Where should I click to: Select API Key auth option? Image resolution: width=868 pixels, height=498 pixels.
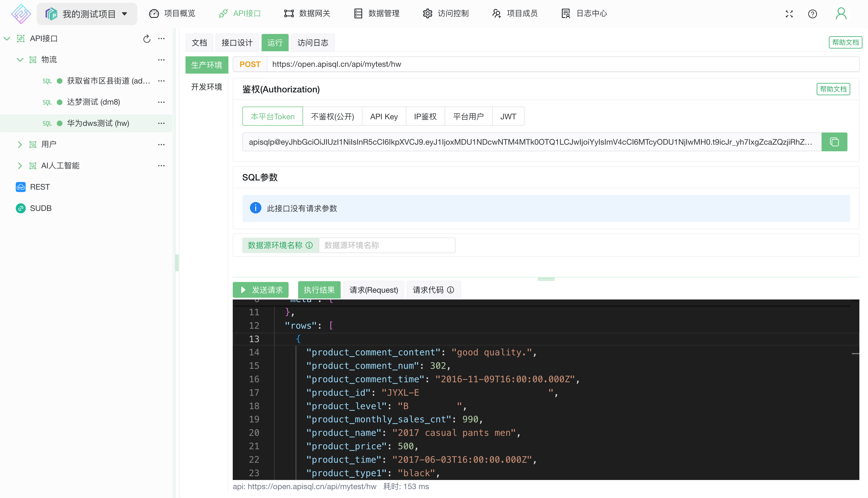click(384, 117)
